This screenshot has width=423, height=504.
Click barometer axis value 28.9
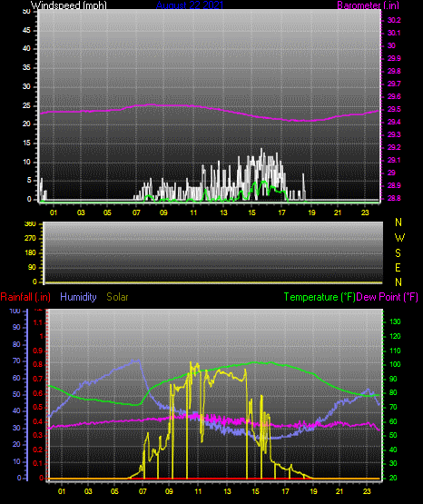394,186
